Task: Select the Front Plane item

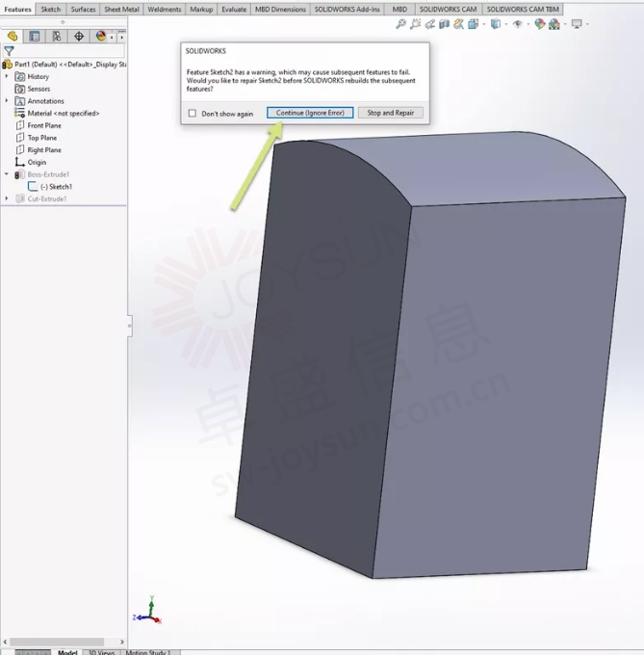Action: coord(39,125)
